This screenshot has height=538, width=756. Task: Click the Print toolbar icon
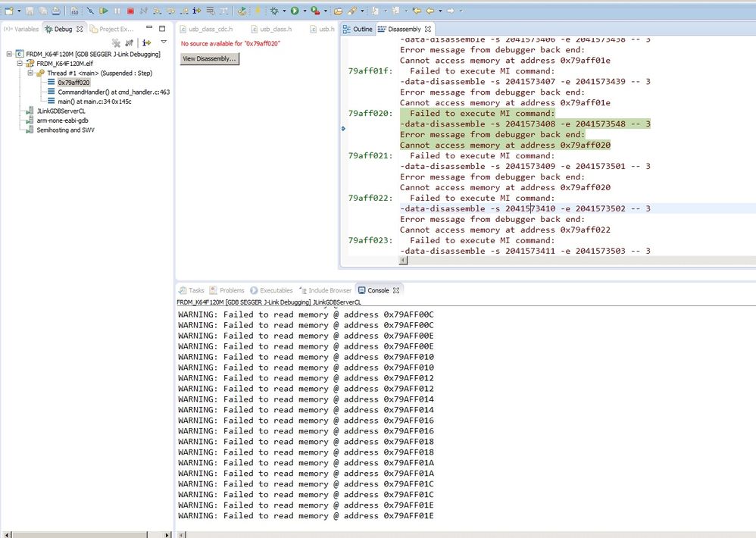pyautogui.click(x=56, y=11)
